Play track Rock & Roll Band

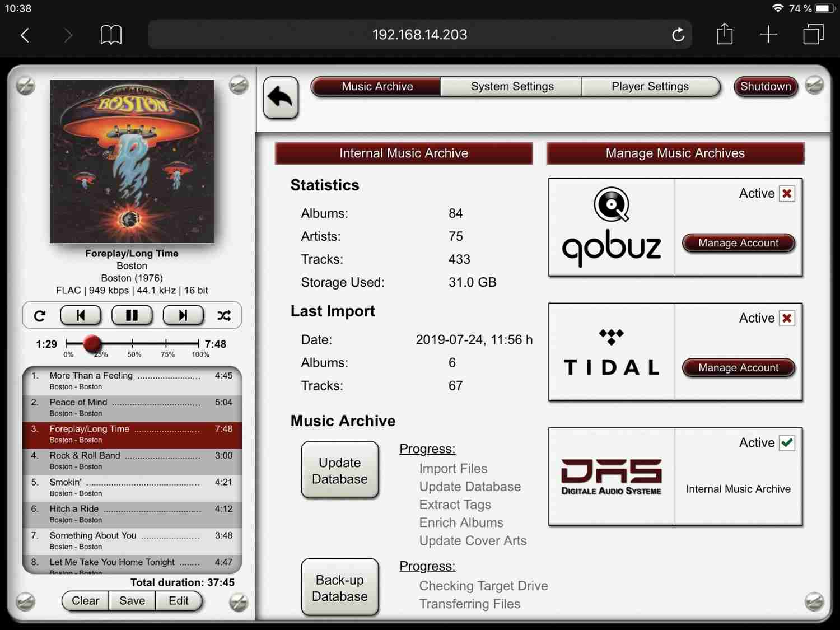point(132,461)
